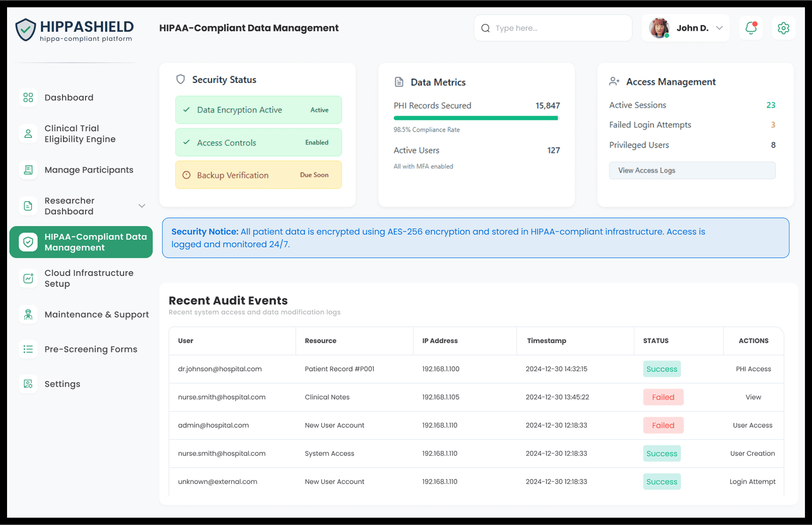
Task: Click the Pre-Screening Forms list icon
Action: click(28, 349)
